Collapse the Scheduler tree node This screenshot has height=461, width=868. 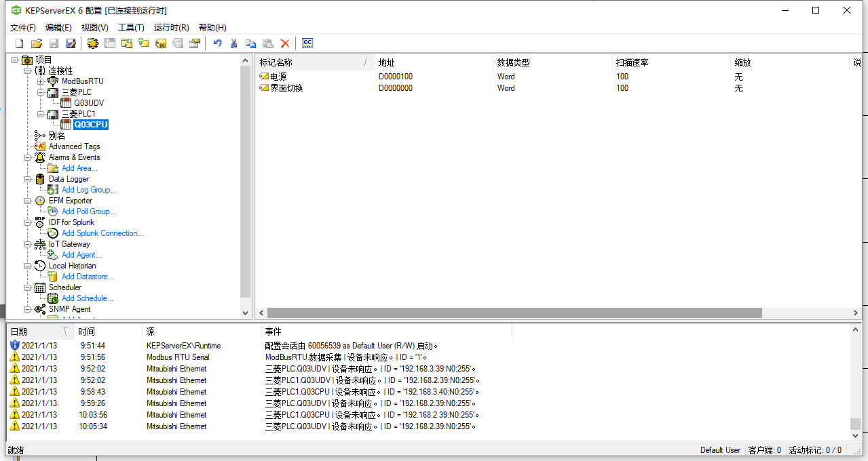28,287
